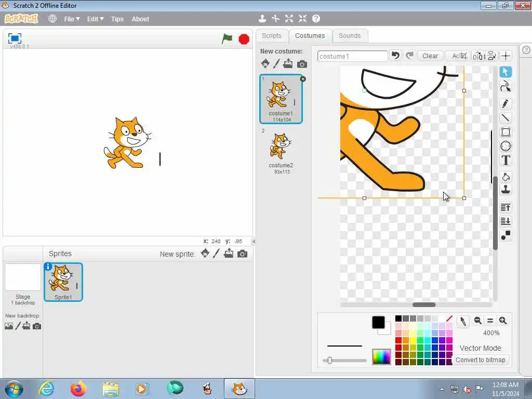Take new costume from camera
532x399 pixels.
[302, 64]
